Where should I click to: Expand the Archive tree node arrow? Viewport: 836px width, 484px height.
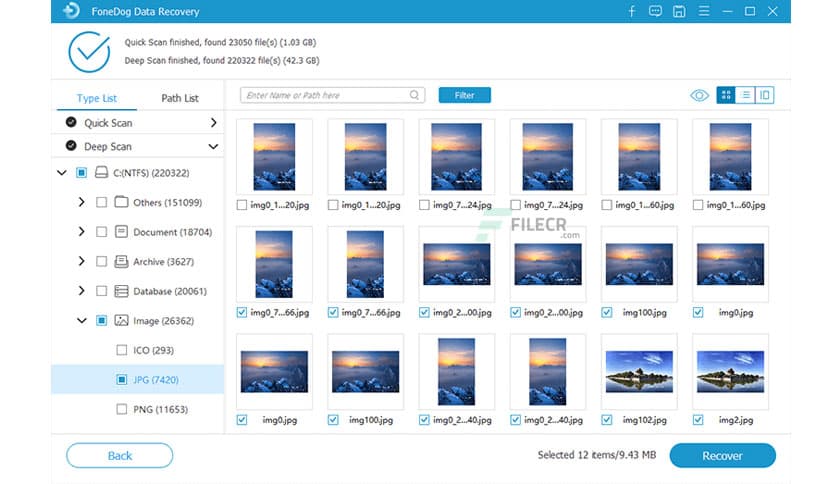[82, 261]
